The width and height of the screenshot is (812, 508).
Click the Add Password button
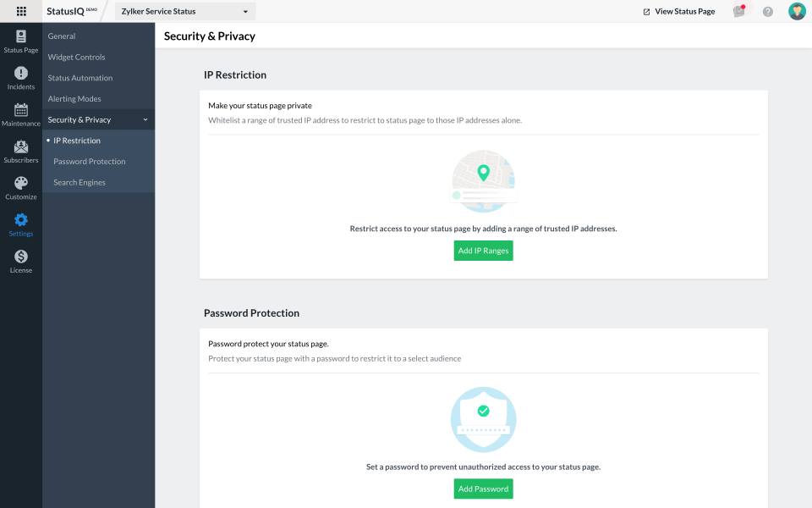pos(483,489)
